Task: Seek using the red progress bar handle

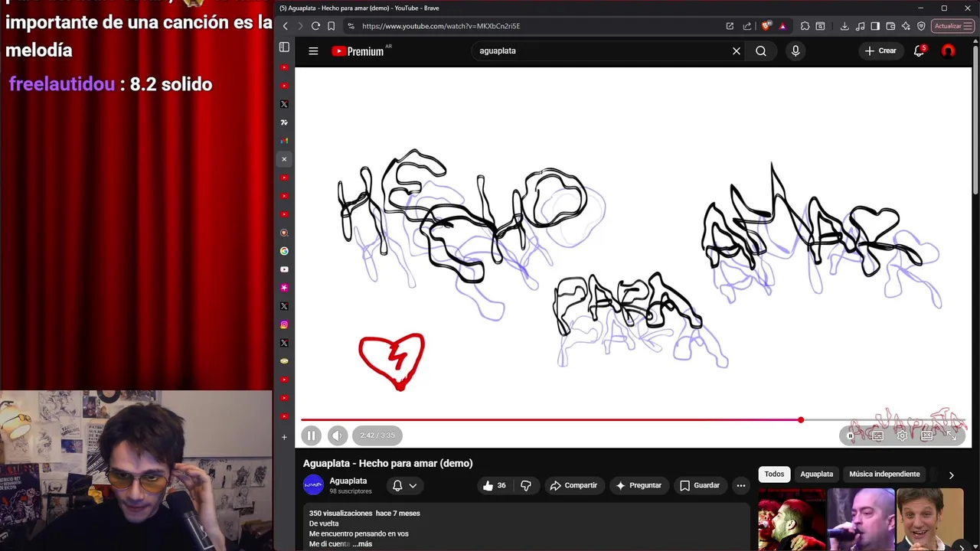Action: (801, 419)
